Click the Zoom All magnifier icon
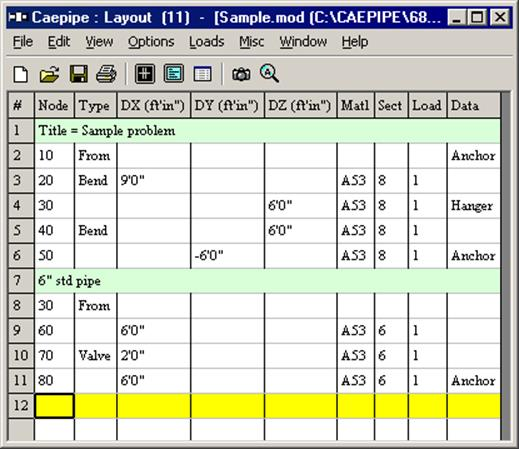 (x=269, y=74)
